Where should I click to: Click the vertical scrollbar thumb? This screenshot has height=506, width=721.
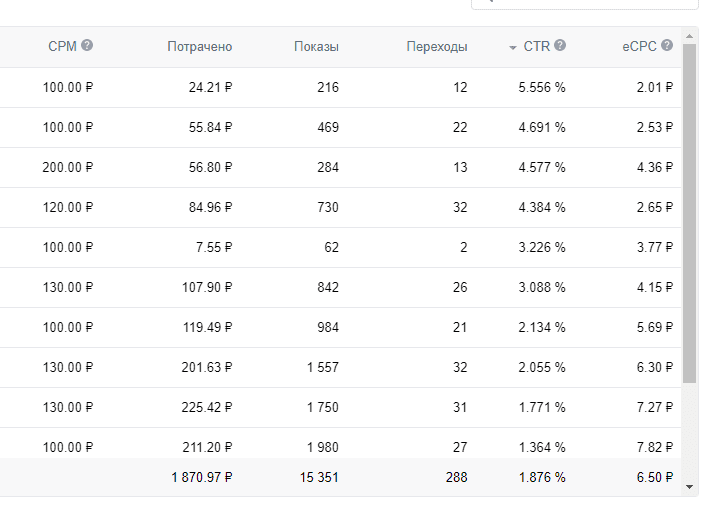689,210
